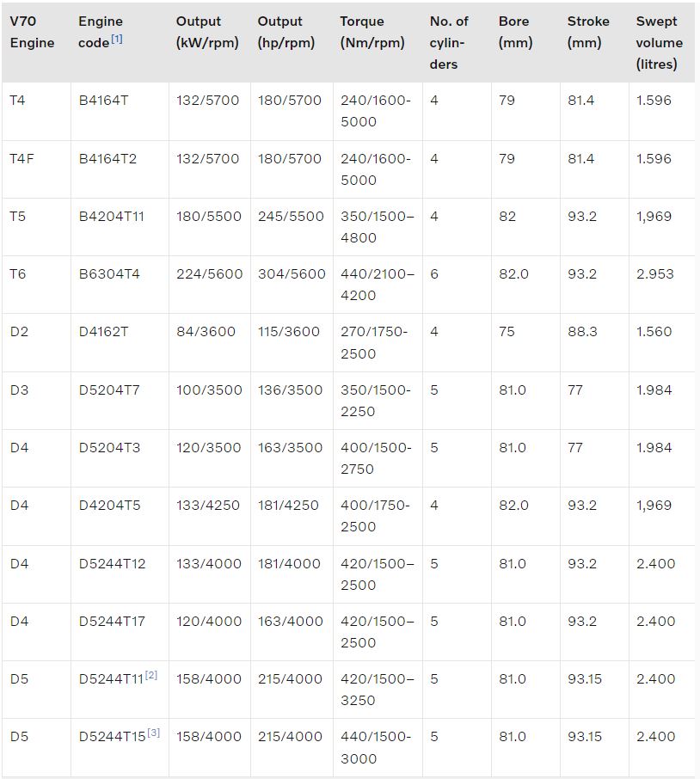Screen dimensions: 700x779
Task: Click torque value 400/1500-2750
Action: click(x=376, y=458)
